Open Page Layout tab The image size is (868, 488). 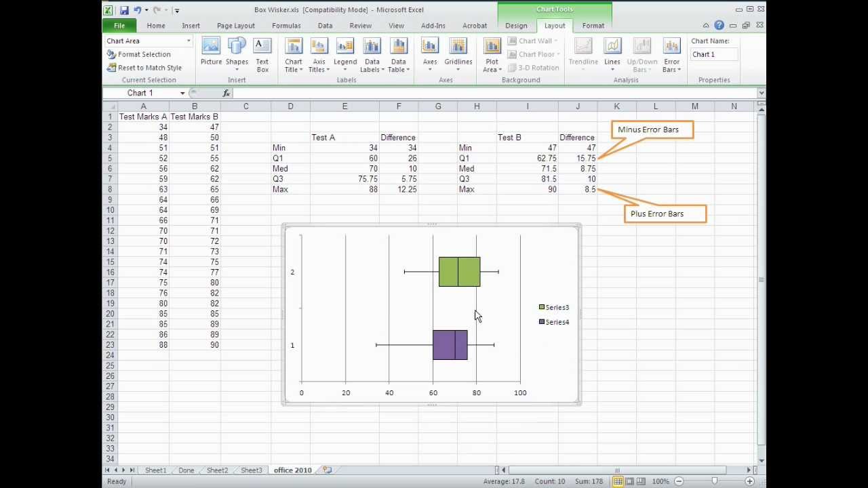coord(236,26)
